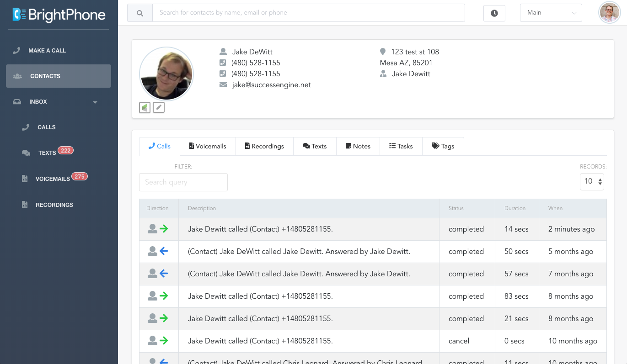
Task: Switch to the Notes tab
Action: point(358,146)
